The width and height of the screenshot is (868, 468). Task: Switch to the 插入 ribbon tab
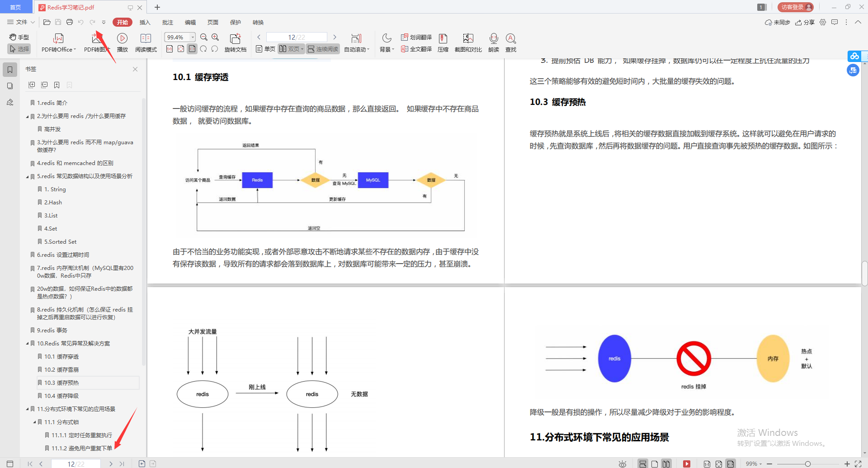click(145, 22)
